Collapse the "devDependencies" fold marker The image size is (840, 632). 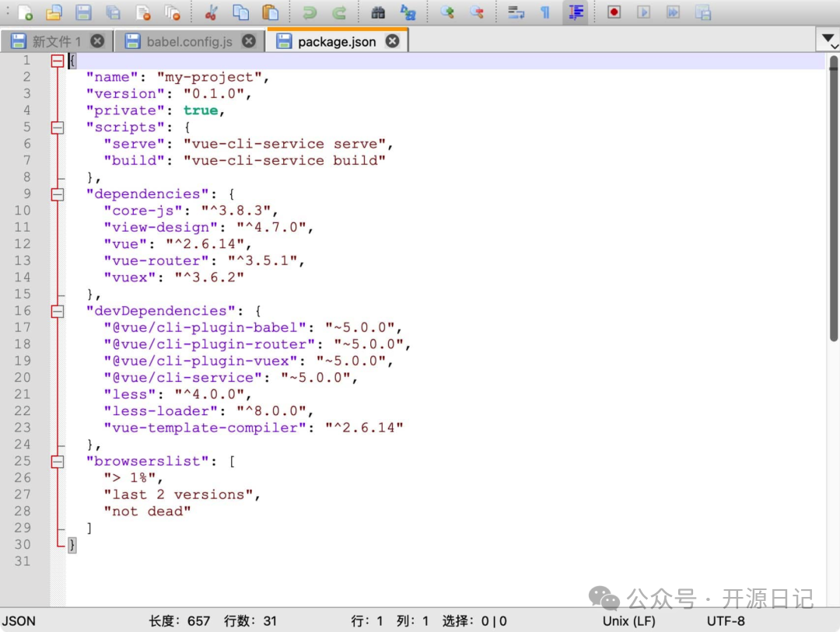[58, 311]
